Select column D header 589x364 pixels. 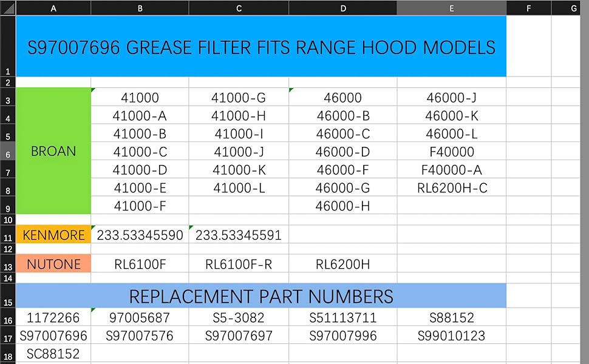(343, 8)
